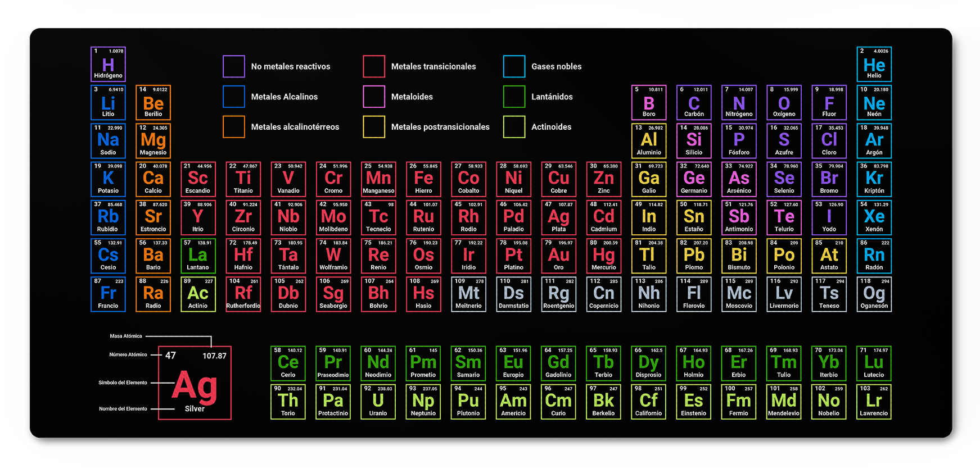Screen dimensions: 980x473
Task: Open the Carbón (C) element tile
Action: pos(694,102)
